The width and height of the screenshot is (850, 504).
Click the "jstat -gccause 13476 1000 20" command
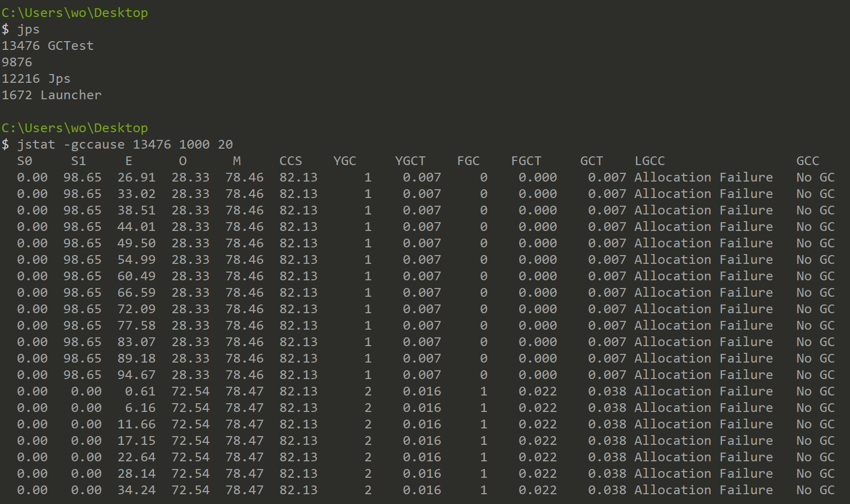[125, 145]
